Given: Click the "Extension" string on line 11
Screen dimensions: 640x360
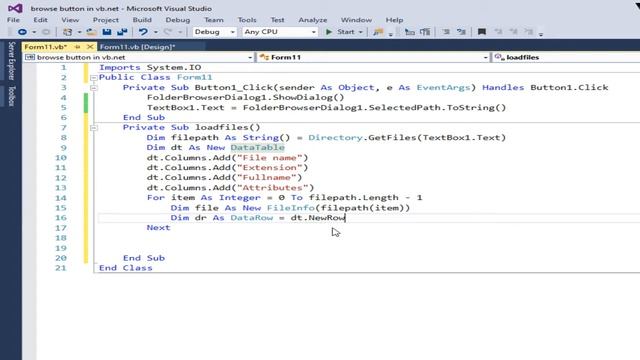Looking at the screenshot, I should 269,168.
